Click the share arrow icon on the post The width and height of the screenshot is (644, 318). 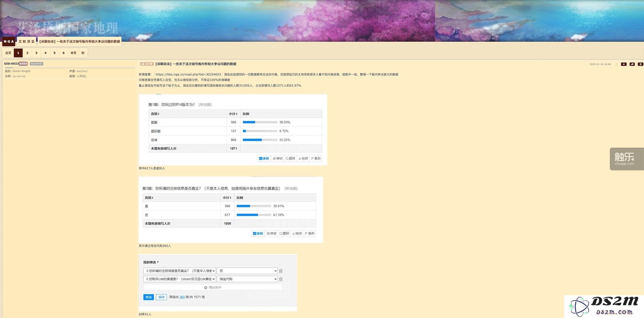coord(632,64)
